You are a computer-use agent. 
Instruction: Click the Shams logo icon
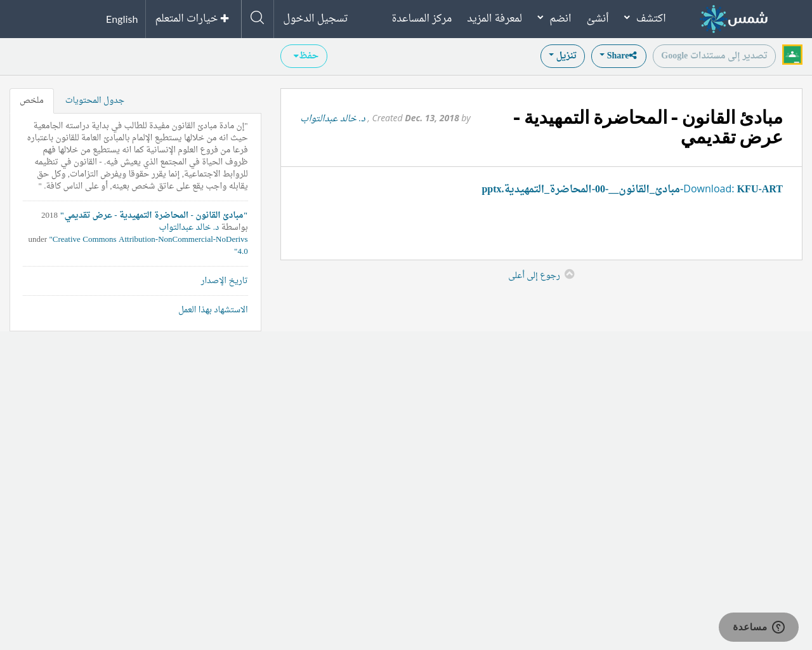point(733,18)
